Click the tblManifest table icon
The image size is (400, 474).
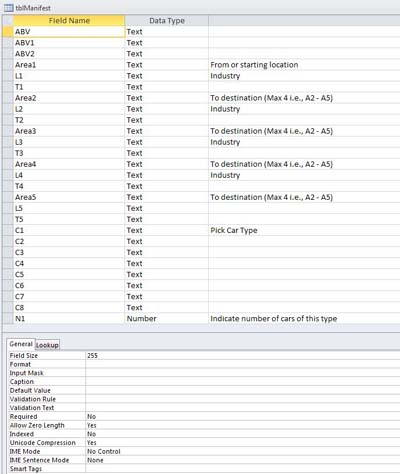pos(9,8)
